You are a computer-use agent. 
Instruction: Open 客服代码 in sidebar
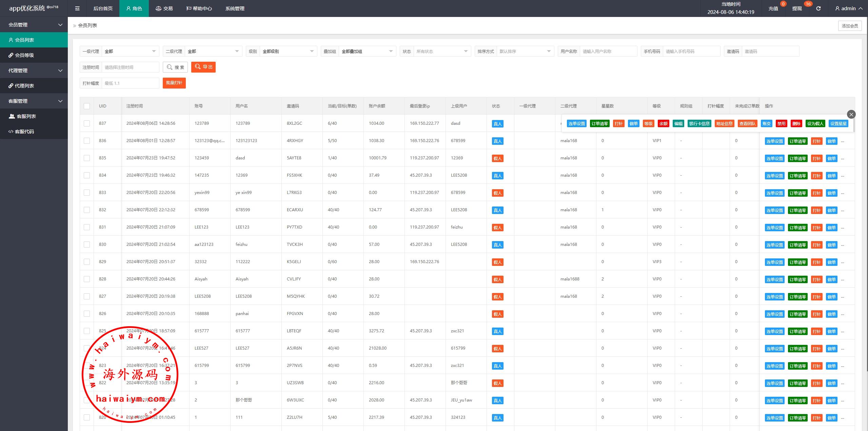click(24, 132)
